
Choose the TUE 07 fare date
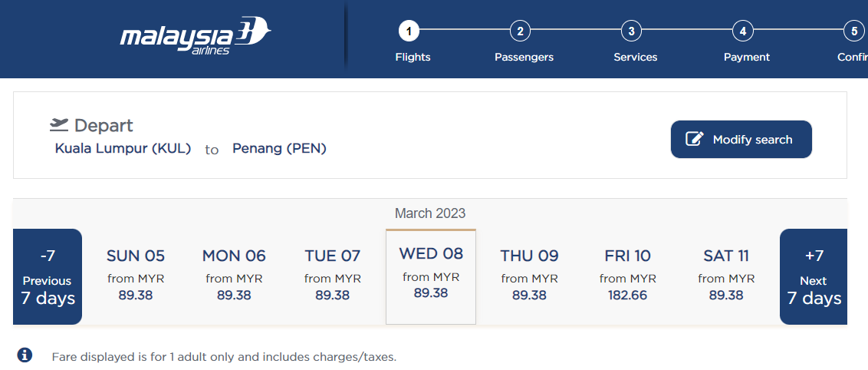[x=332, y=276]
